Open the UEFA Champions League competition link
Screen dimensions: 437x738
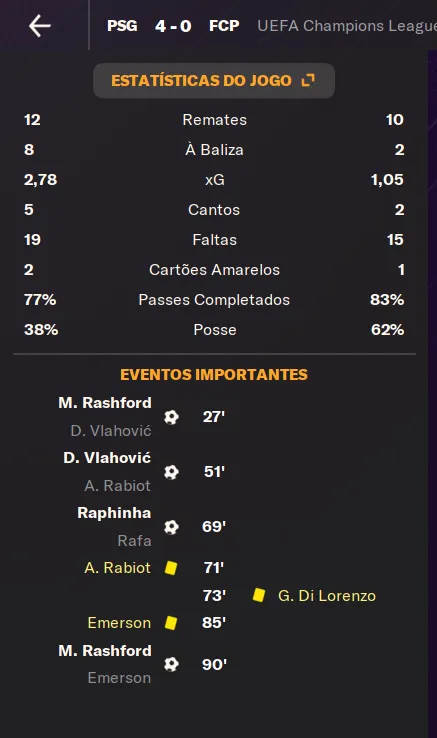point(347,25)
